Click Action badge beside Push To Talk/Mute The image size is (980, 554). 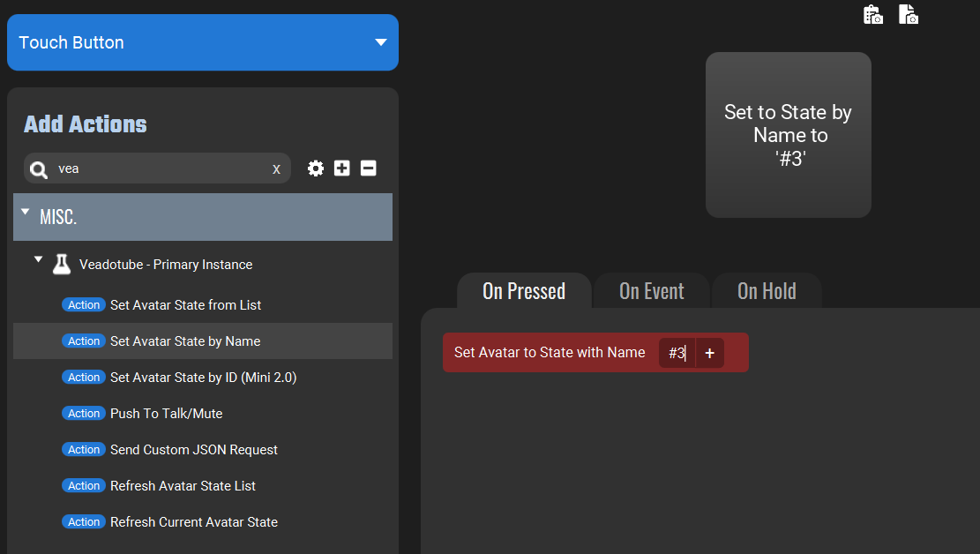pos(84,414)
